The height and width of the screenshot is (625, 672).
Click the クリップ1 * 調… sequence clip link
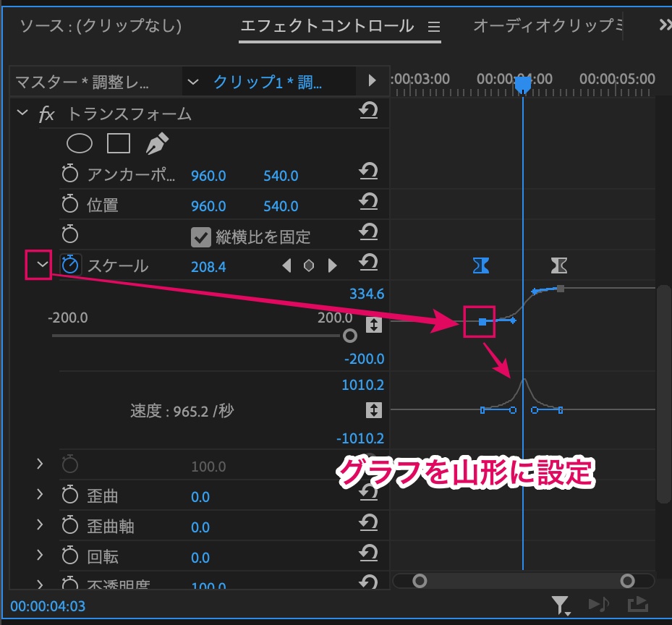coord(268,82)
